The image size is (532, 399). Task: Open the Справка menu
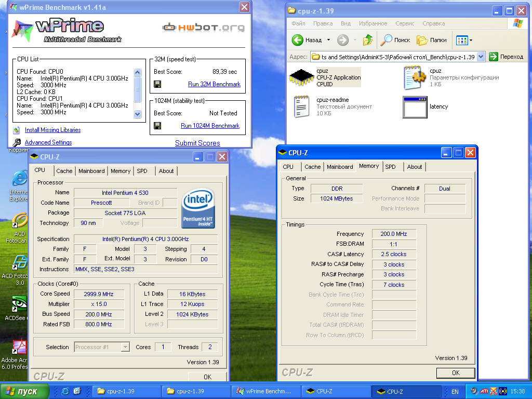[x=434, y=23]
